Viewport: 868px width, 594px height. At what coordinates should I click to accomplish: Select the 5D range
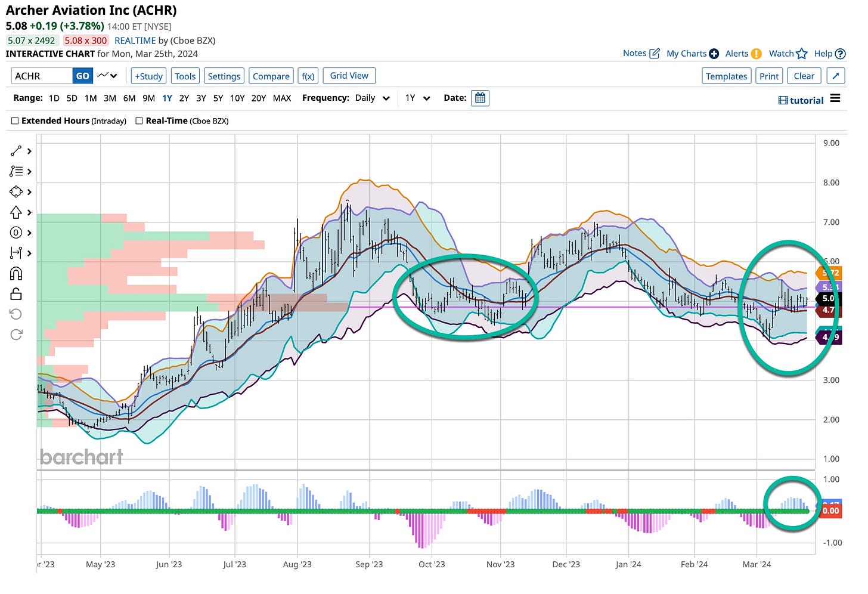72,98
